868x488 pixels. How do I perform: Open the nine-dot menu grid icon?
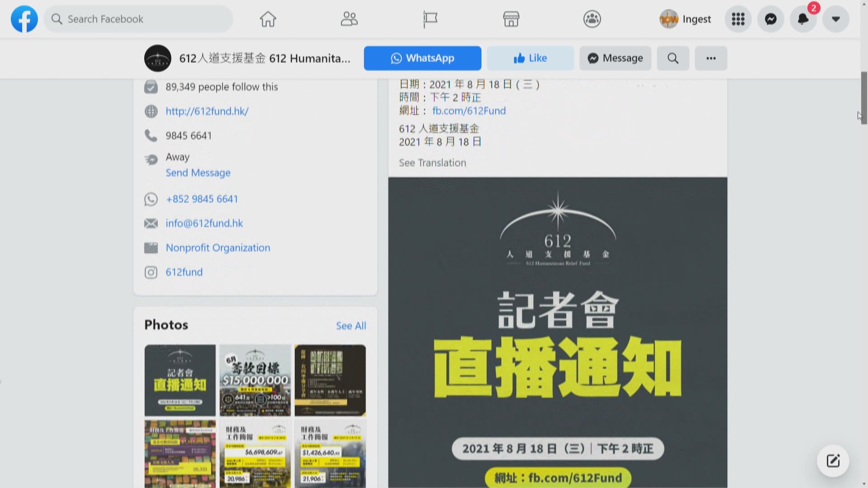click(738, 19)
